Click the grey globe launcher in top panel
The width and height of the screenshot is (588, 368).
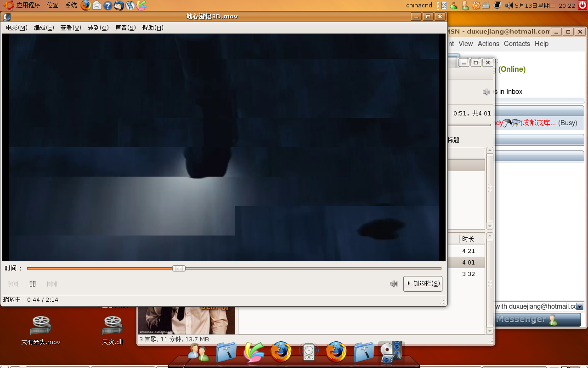(x=130, y=6)
